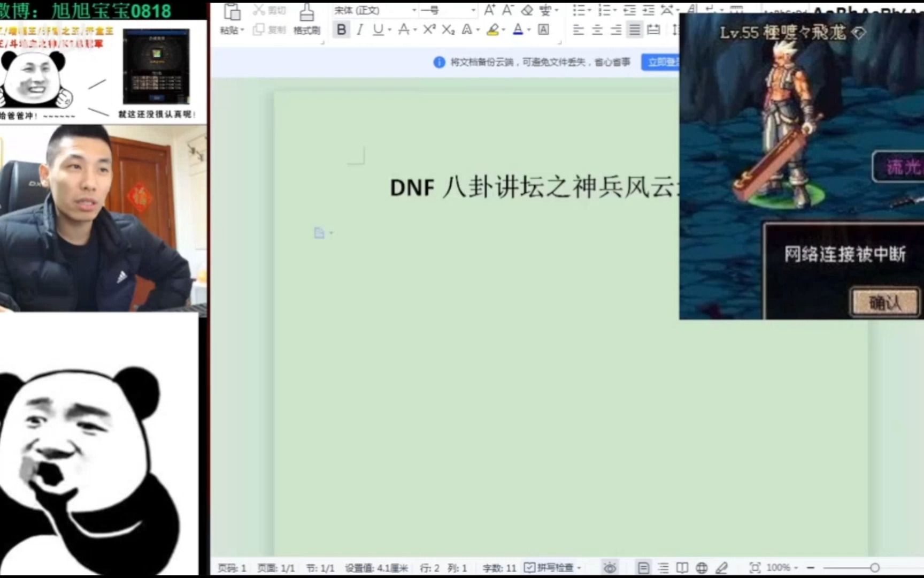This screenshot has height=578, width=924.
Task: Click the font group dialog launcher
Action: point(560,42)
